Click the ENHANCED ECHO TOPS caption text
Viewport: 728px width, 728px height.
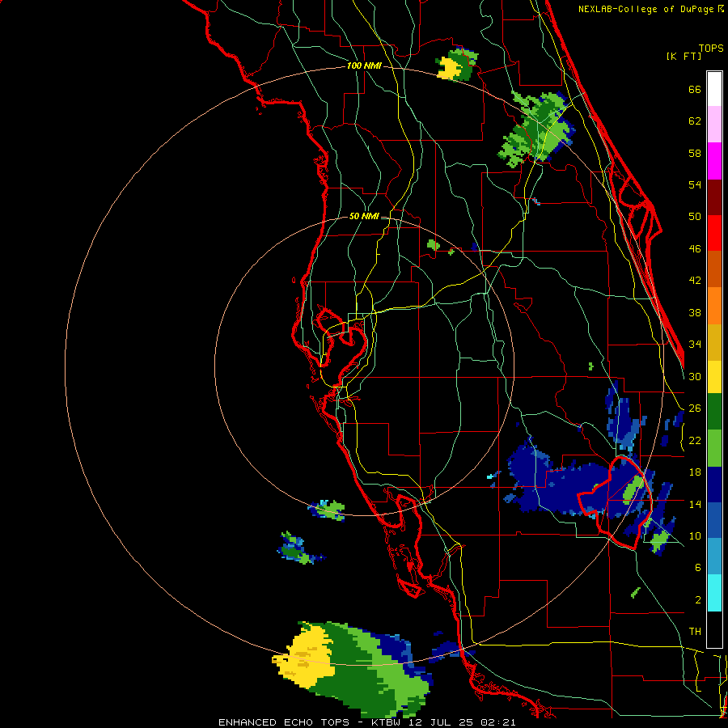pos(284,722)
